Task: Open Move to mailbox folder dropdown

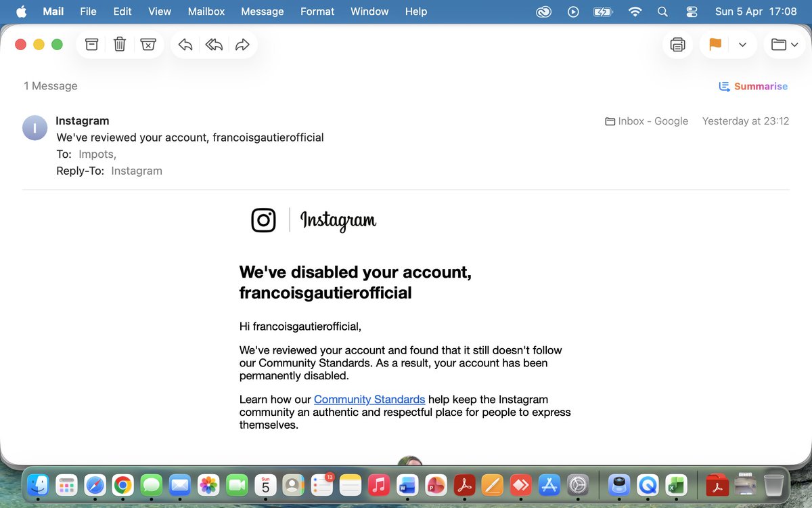Action: coord(784,45)
